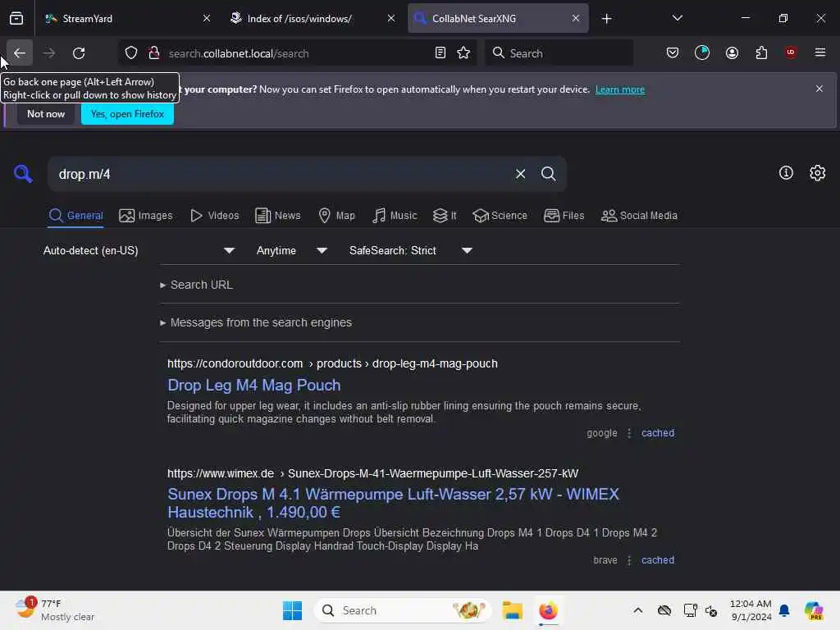
Task: Open Firefox View icon at tab strip start
Action: click(16, 19)
